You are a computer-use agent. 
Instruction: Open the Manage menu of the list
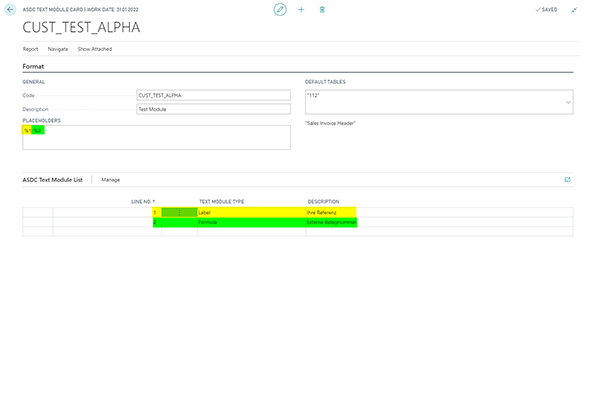[110, 180]
